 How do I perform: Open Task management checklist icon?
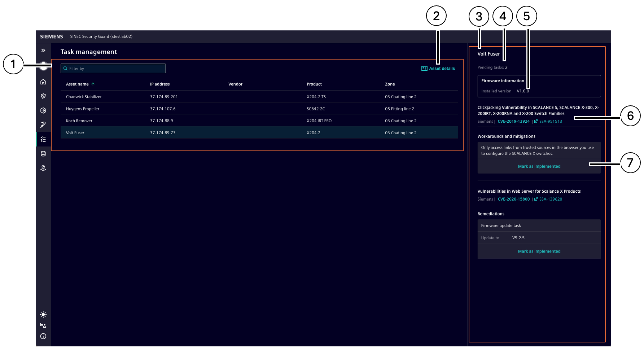coord(43,139)
